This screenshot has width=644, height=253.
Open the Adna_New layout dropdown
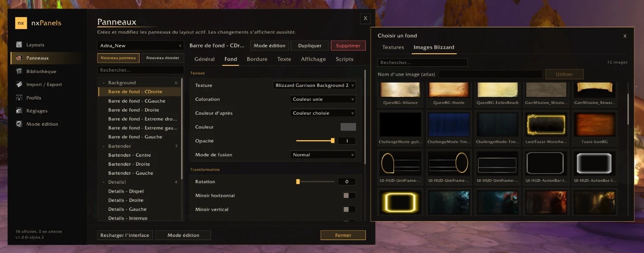click(140, 46)
